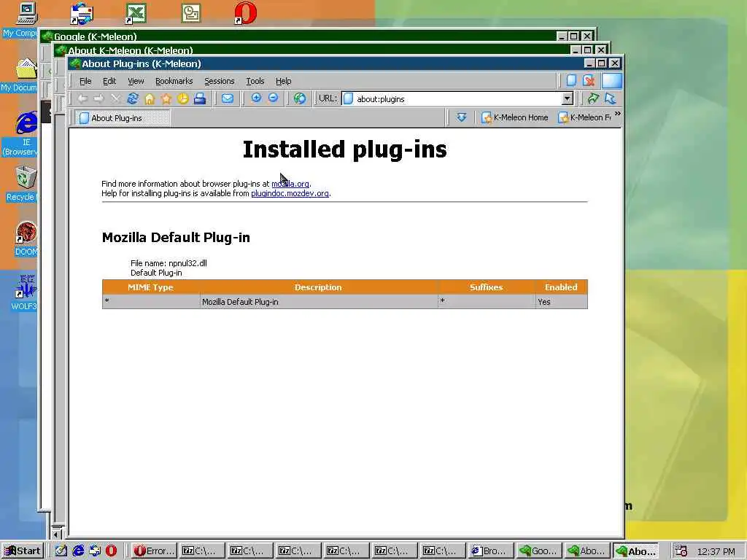The height and width of the screenshot is (560, 747).
Task: Click the Show Desktop quick launch icon
Action: coord(61,551)
